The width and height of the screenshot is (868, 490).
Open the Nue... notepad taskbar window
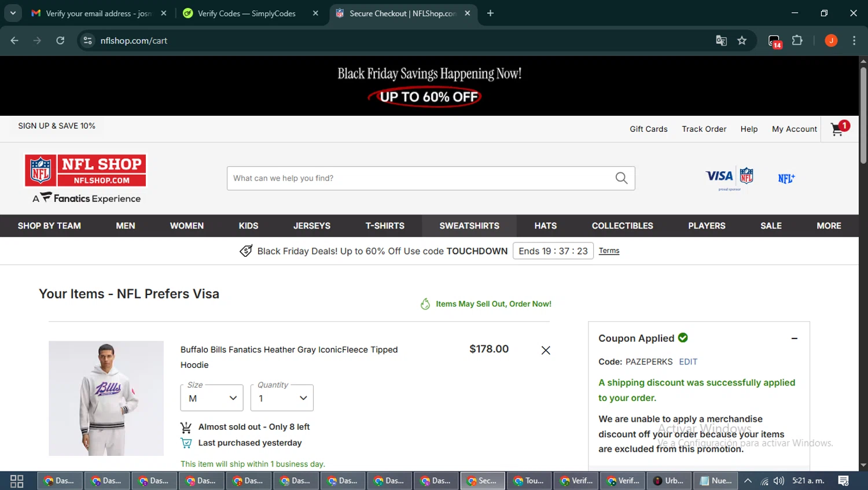716,481
